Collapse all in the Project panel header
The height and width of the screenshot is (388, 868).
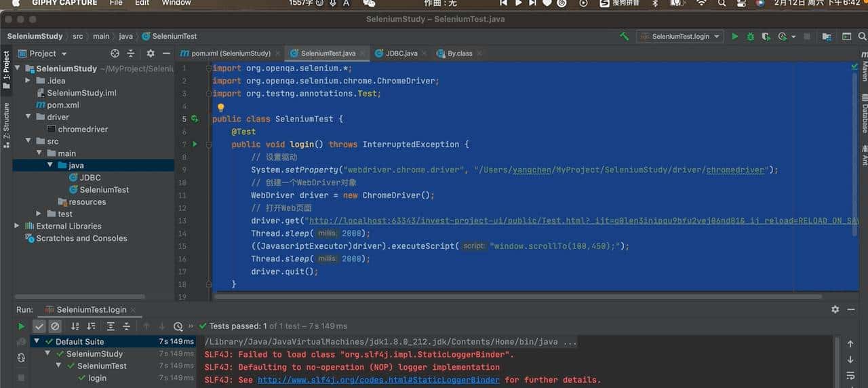(x=132, y=54)
